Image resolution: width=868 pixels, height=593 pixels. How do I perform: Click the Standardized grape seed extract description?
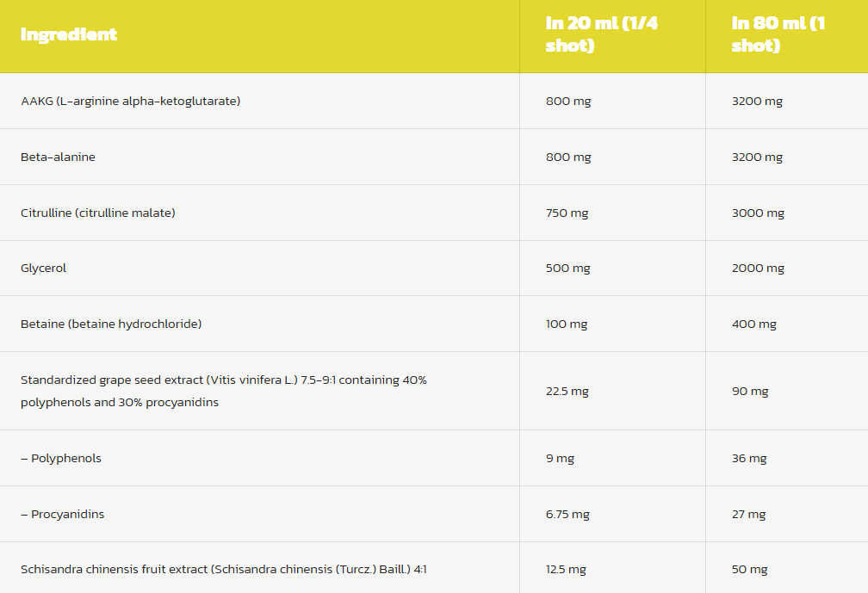(x=224, y=391)
